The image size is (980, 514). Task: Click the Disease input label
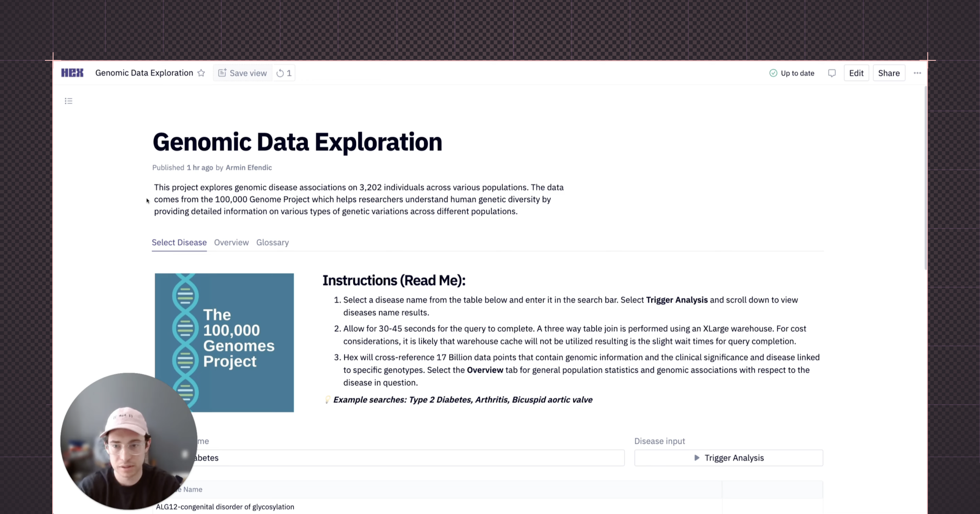click(659, 441)
